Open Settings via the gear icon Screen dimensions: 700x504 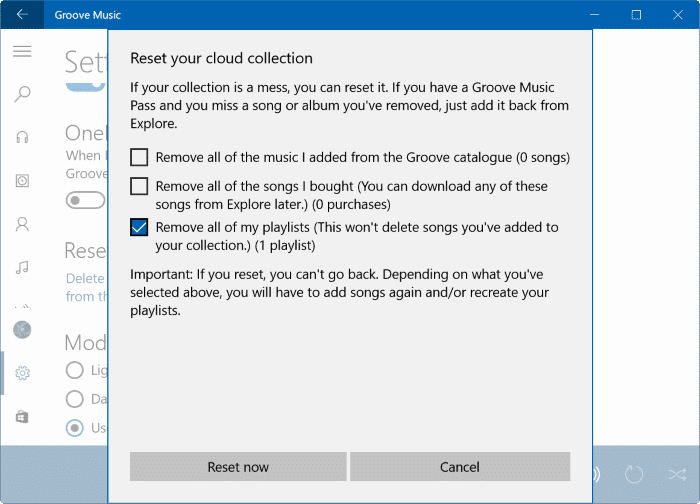point(22,373)
